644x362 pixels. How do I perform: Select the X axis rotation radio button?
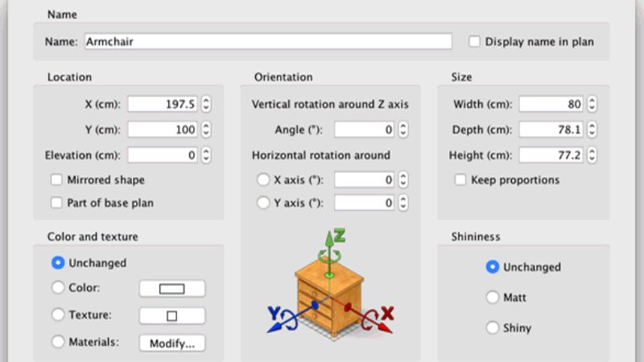coord(263,179)
